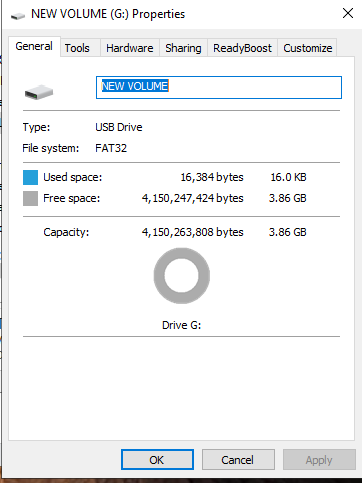Viewport: 362px width, 483px height.
Task: Go to the ReadyBoost tab
Action: 242,48
